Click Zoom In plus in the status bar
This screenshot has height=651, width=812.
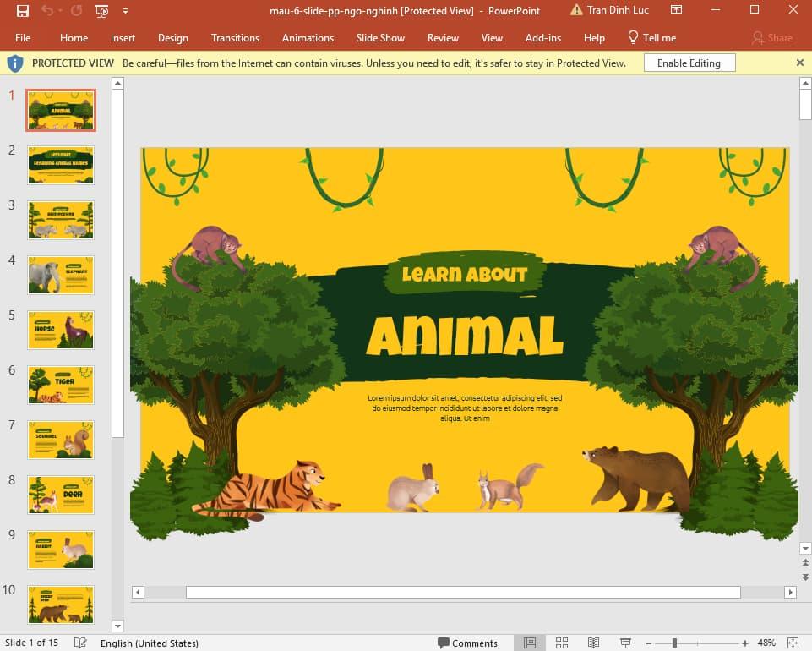click(x=744, y=643)
